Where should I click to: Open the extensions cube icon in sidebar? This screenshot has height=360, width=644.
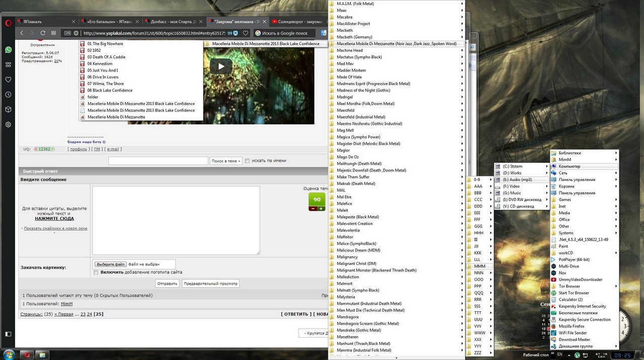pos(8,110)
